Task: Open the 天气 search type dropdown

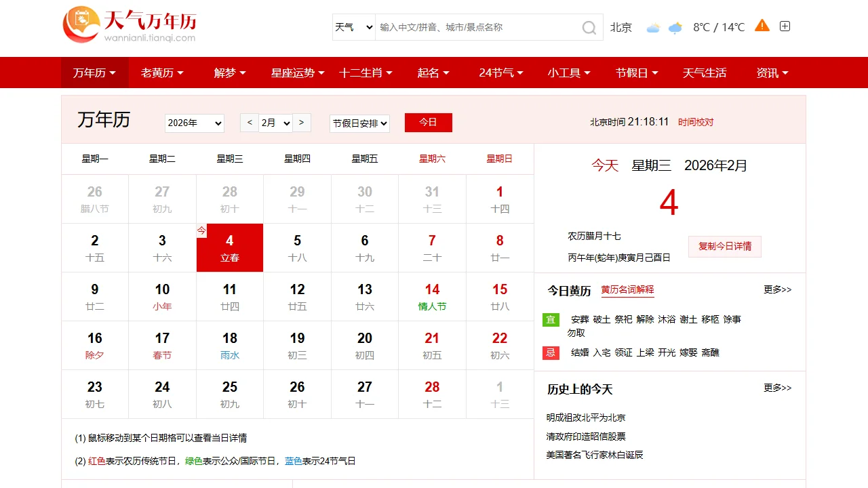Action: point(353,27)
